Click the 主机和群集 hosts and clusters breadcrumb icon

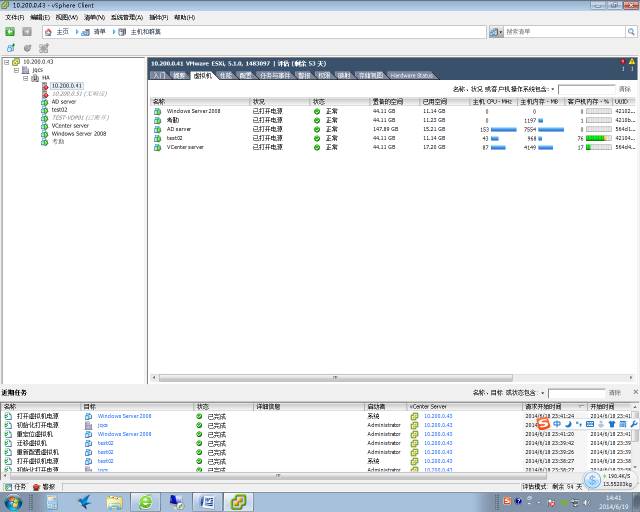[122, 32]
